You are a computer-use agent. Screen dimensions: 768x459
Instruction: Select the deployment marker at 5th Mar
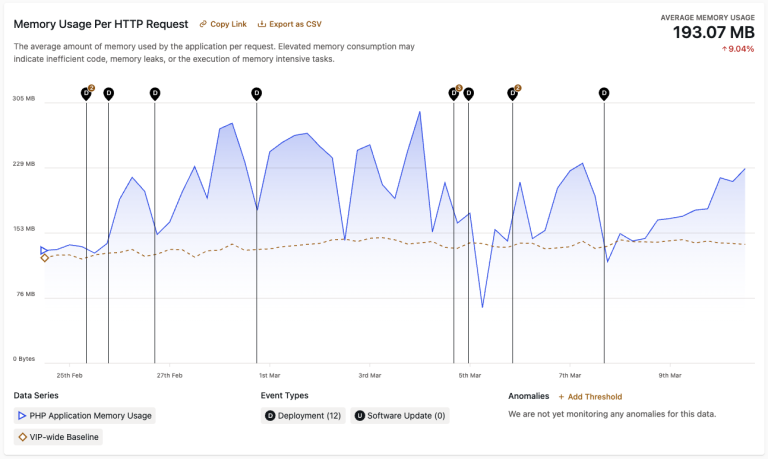click(x=469, y=94)
